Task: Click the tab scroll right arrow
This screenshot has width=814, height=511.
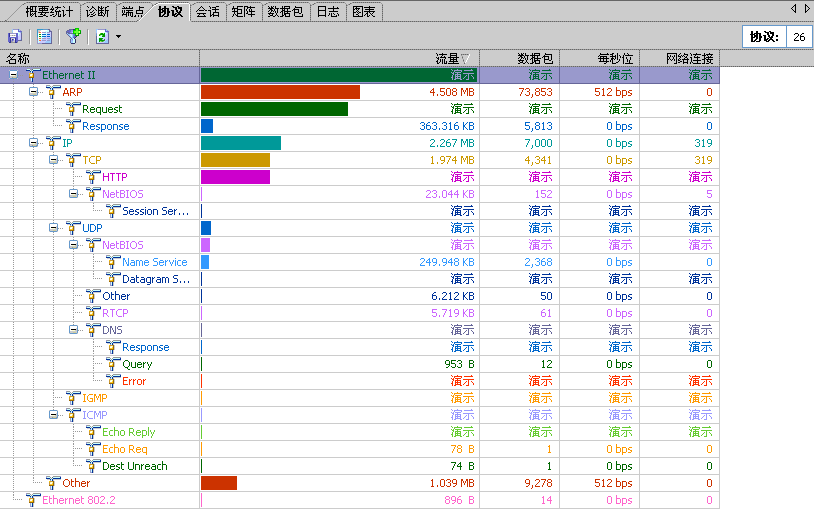Action: 806,8
